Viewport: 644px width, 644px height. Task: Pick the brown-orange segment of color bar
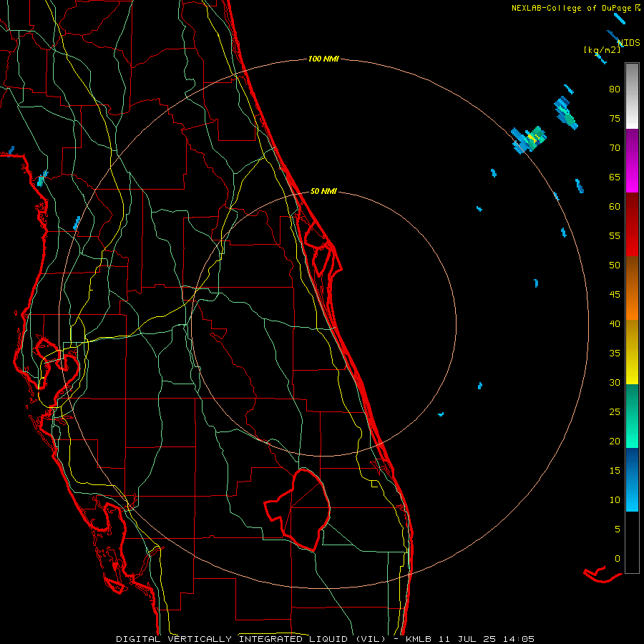click(632, 288)
